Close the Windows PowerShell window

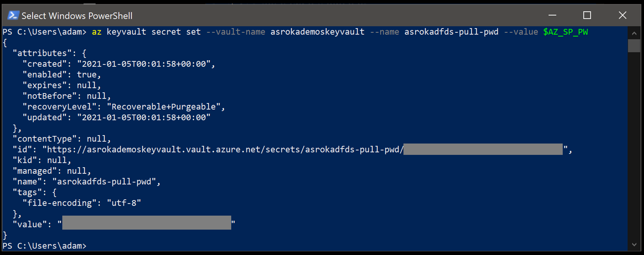[622, 15]
